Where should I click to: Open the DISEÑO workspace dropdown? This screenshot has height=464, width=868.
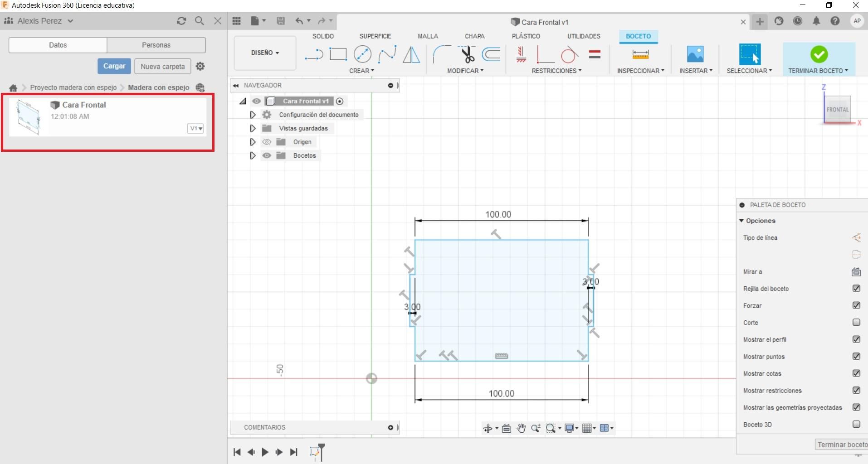(x=265, y=53)
